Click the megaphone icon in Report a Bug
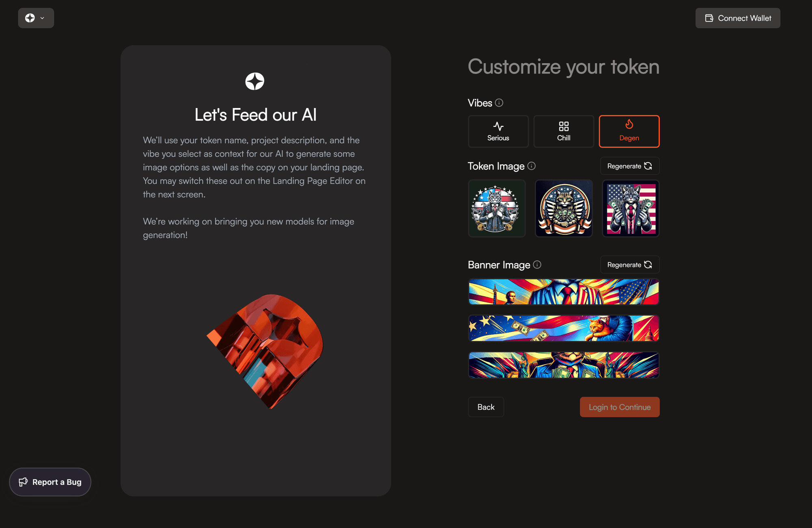Image resolution: width=812 pixels, height=528 pixels. click(x=23, y=482)
